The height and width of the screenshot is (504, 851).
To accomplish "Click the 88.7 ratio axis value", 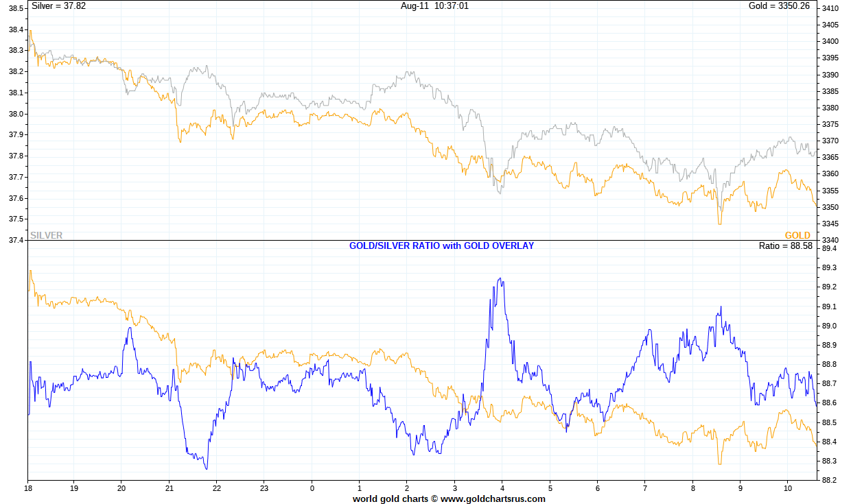I will (829, 383).
